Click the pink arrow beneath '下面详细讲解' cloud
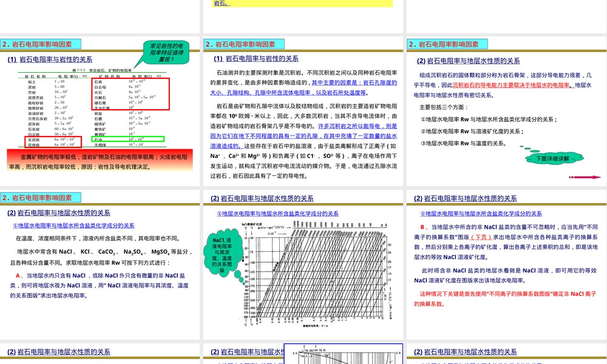 point(585,177)
